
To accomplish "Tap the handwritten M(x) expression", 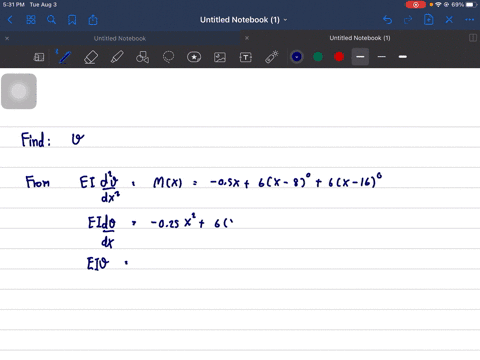I will coord(168,182).
